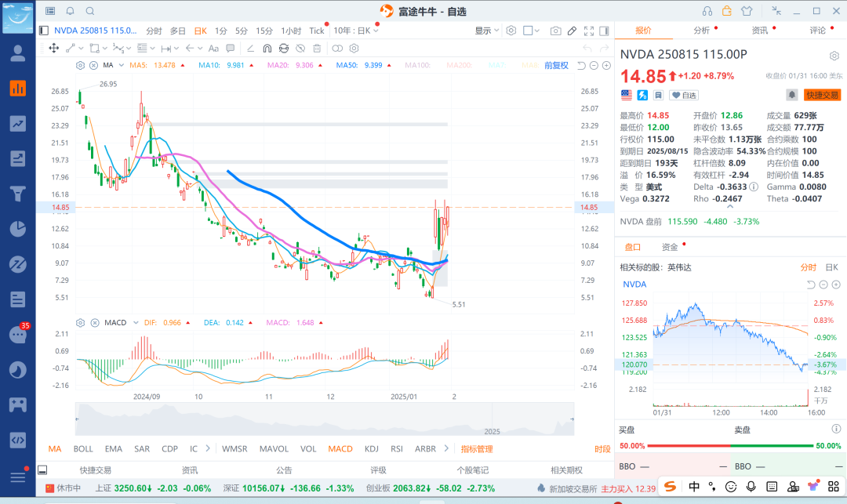This screenshot has width=847, height=504.
Task: Select the text Aa annotation tool
Action: (213, 48)
